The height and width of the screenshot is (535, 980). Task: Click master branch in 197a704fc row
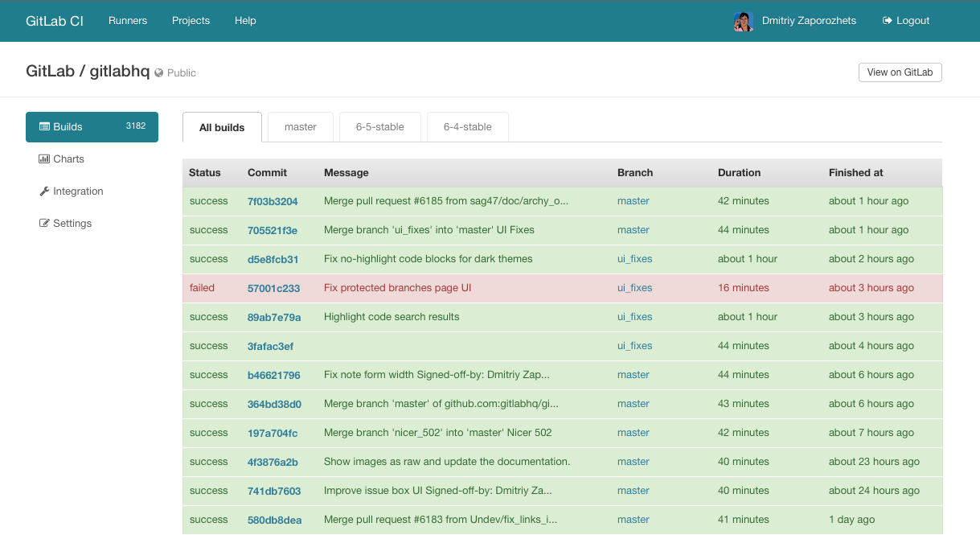(633, 433)
